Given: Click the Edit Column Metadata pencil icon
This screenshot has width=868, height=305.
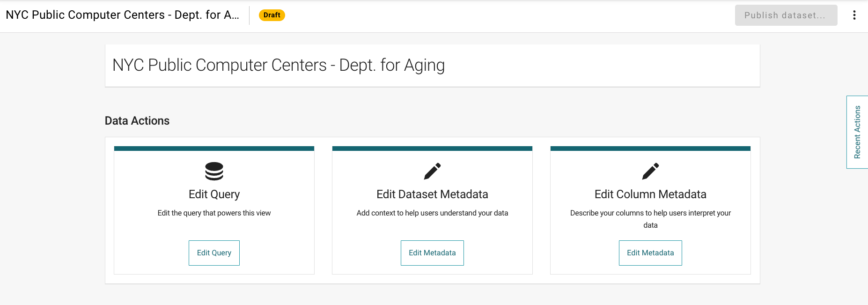Looking at the screenshot, I should pos(650,171).
